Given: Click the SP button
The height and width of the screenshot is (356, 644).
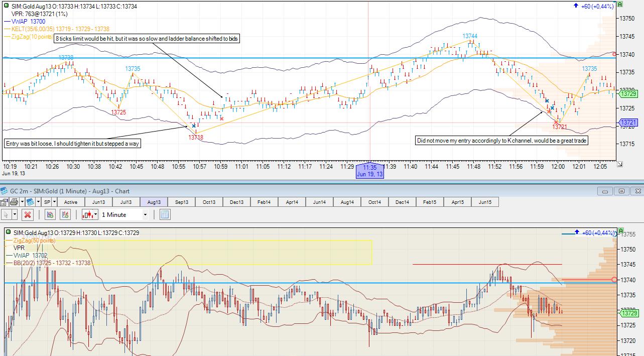Looking at the screenshot, I should pyautogui.click(x=47, y=202).
